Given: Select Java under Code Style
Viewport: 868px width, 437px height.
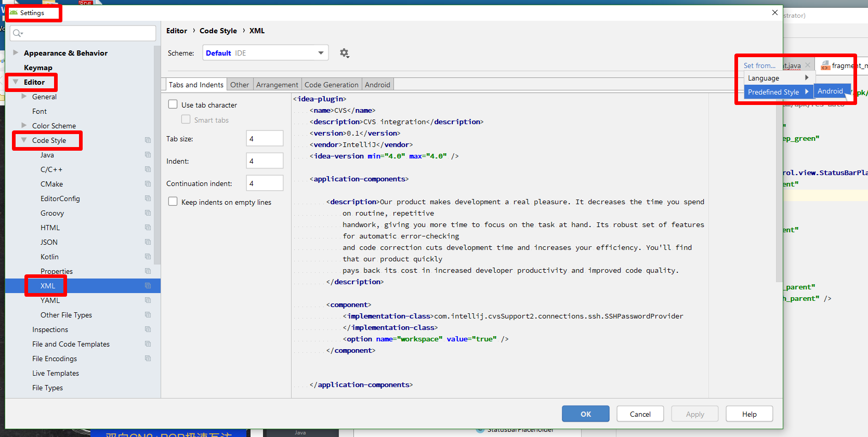Looking at the screenshot, I should pos(47,155).
